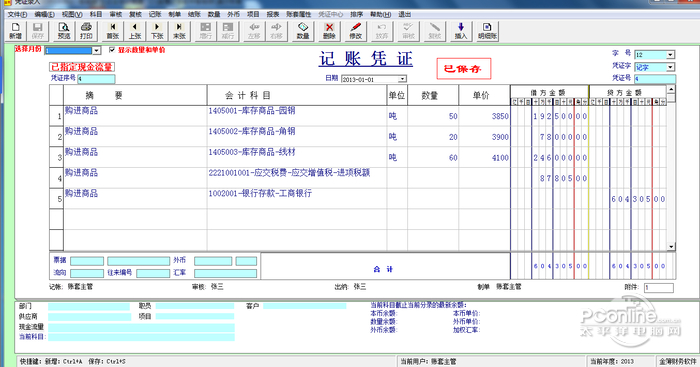Screen dimensions: 700x367
Task: Click the voucher table scroll-up arrow
Action: point(671,89)
